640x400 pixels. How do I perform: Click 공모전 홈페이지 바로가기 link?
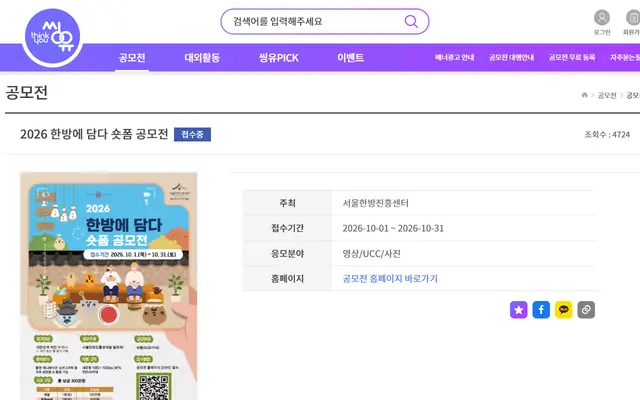[x=390, y=279]
